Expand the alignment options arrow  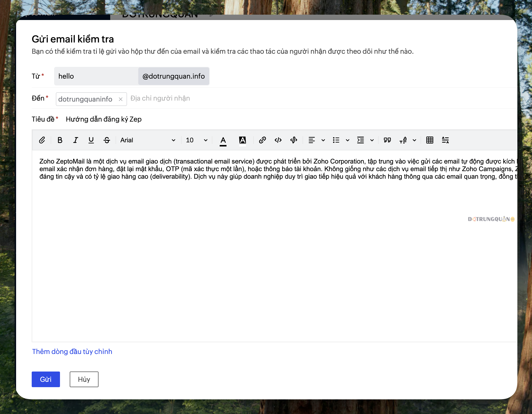click(323, 140)
